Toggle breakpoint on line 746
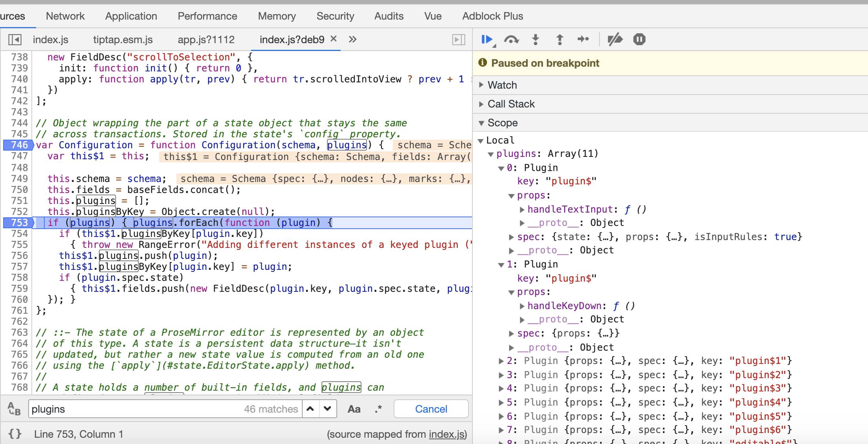This screenshot has width=868, height=444. (x=18, y=145)
